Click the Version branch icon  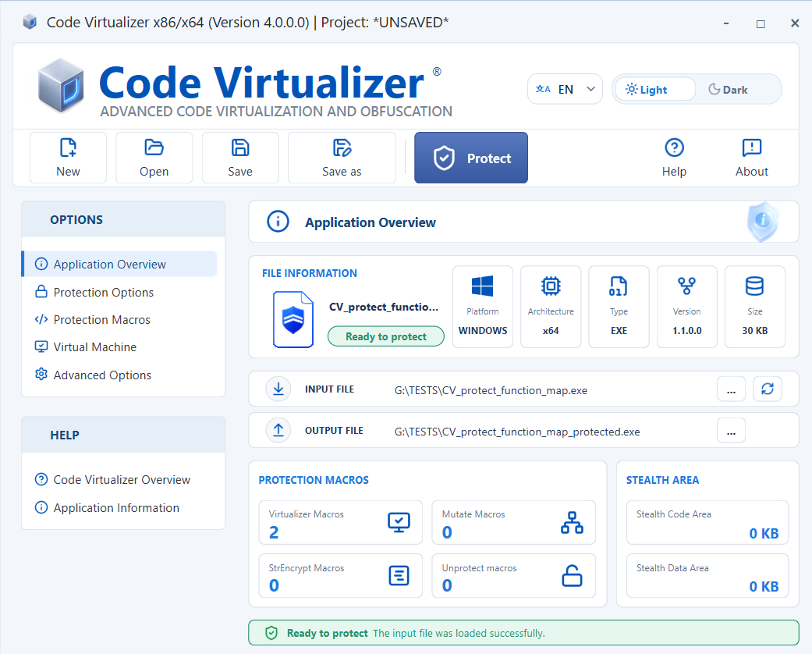point(686,286)
